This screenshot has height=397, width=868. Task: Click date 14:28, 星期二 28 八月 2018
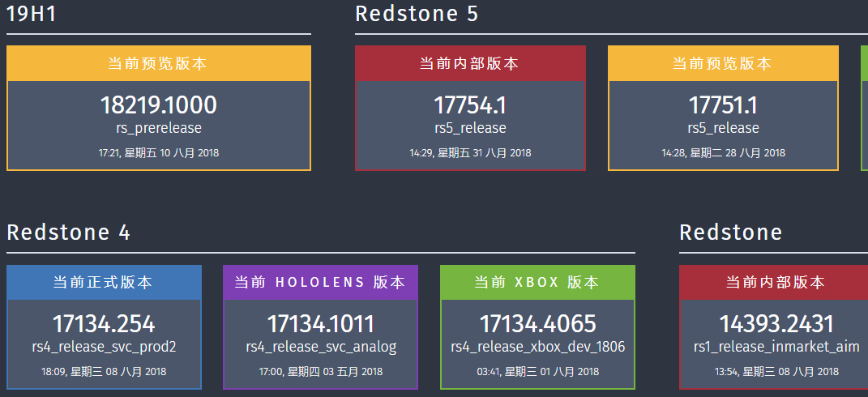pos(723,153)
